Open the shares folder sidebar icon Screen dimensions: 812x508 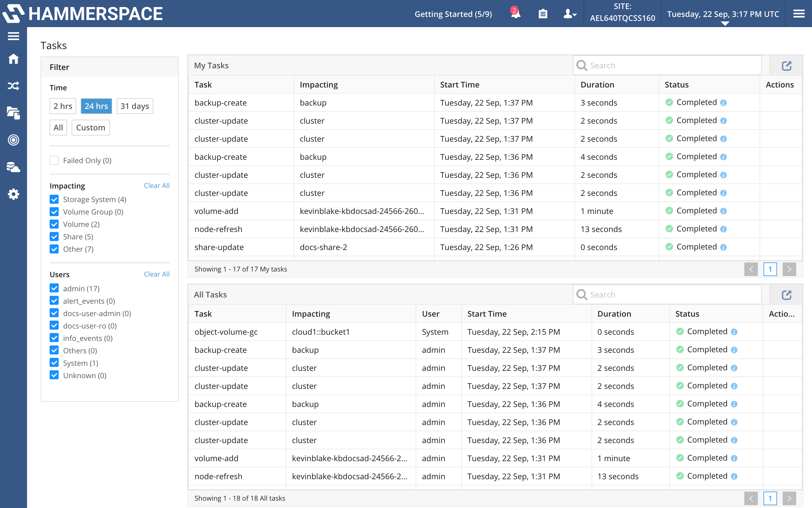[14, 113]
